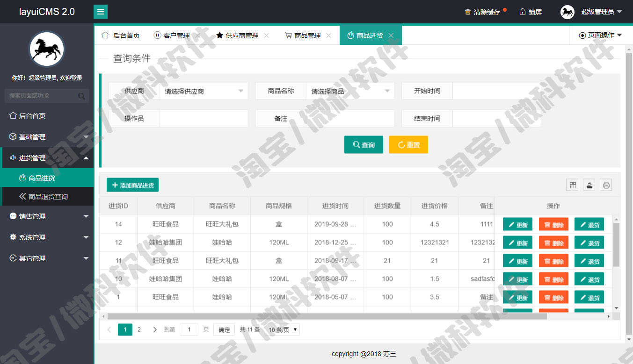
Task: Open the 页面操作 dropdown
Action: (600, 36)
